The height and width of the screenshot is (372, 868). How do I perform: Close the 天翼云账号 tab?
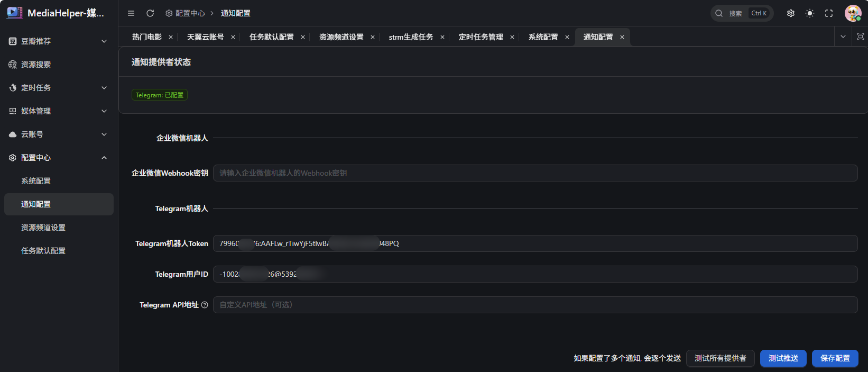tap(233, 37)
